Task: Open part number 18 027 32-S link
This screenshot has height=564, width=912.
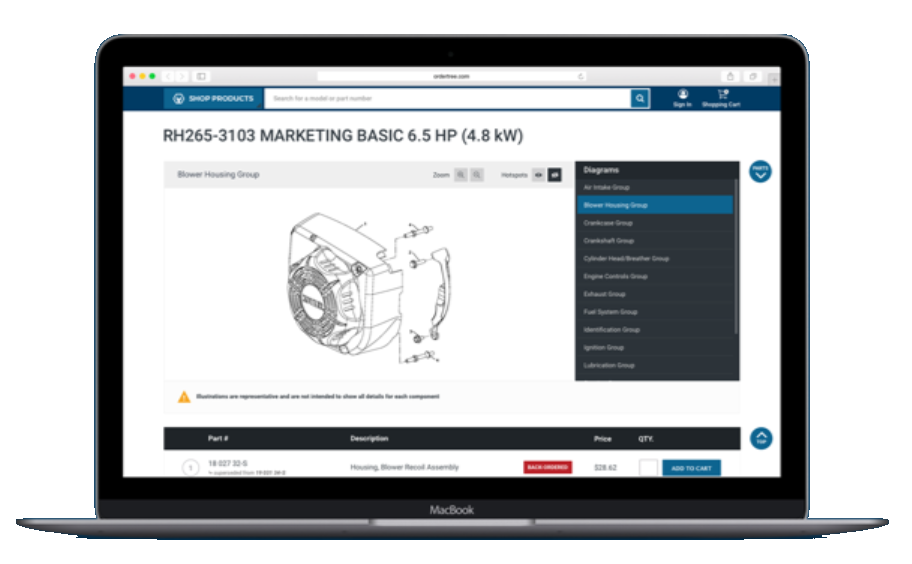Action: [x=227, y=464]
